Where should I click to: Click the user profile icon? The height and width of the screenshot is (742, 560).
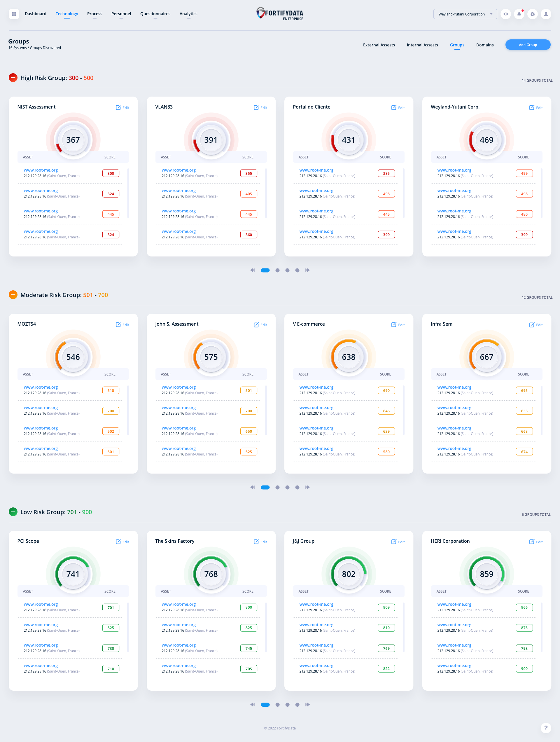(546, 14)
